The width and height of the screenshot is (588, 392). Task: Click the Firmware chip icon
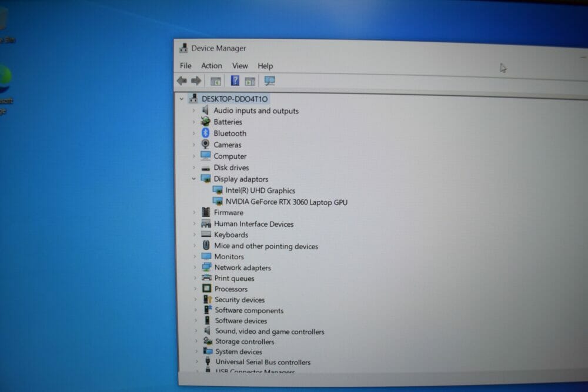(206, 212)
